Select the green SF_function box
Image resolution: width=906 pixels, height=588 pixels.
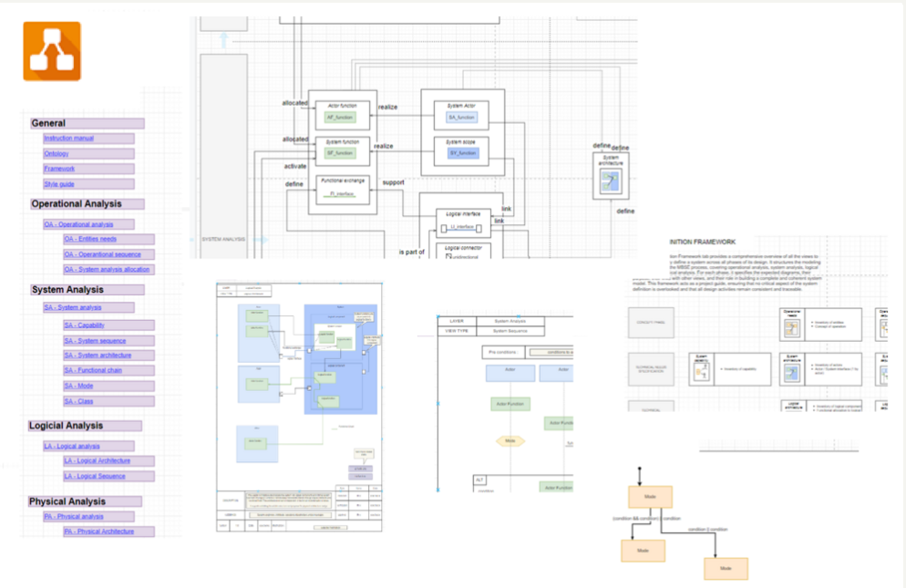click(x=340, y=153)
